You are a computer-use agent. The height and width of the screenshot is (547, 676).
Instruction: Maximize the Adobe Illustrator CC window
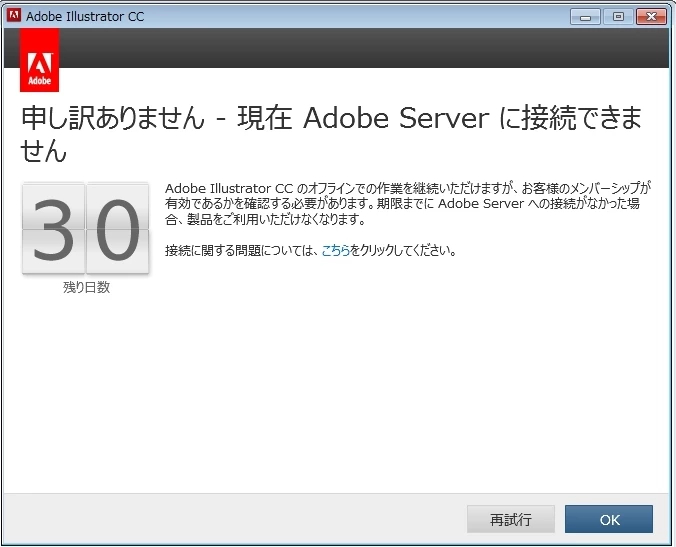coord(618,16)
